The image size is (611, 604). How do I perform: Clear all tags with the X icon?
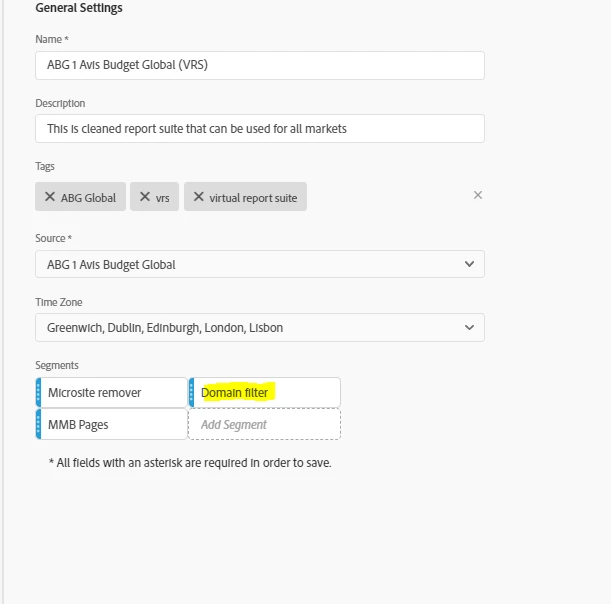pyautogui.click(x=478, y=195)
